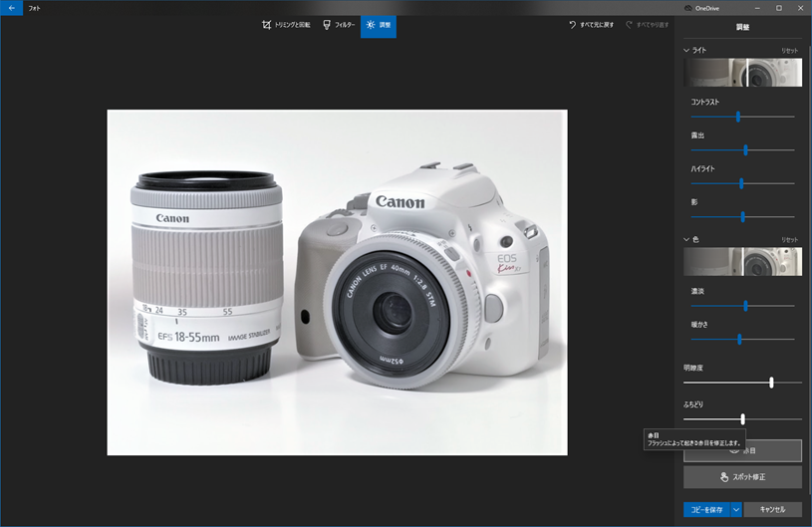Click コピーを保存 save a copy
Viewport: 812px width, 527px height.
click(x=706, y=510)
